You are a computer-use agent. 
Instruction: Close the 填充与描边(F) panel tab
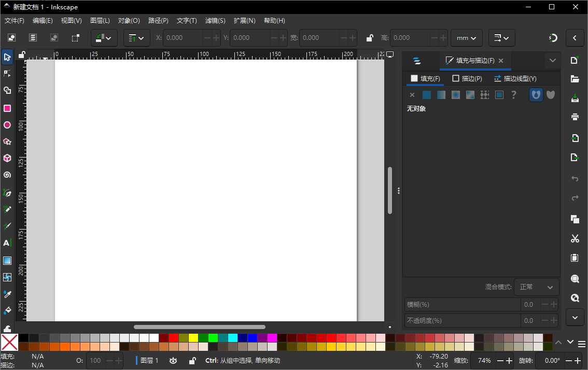[x=501, y=60]
